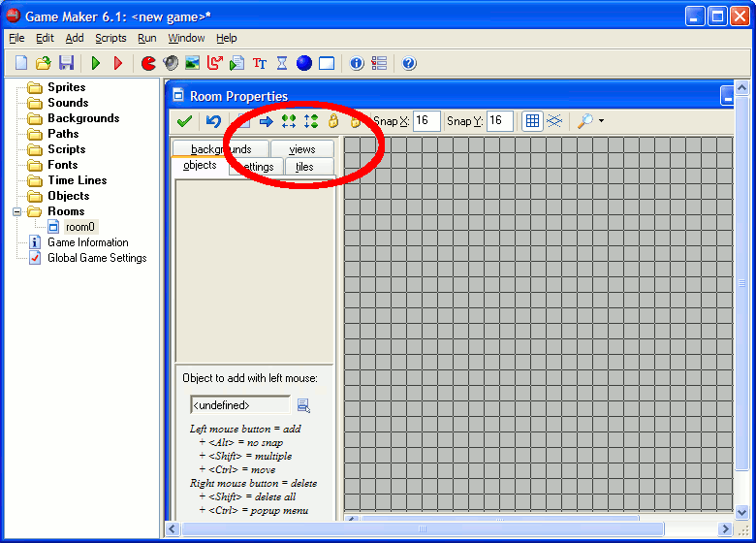
Task: Click the horizontal scrollbar right arrow
Action: [x=725, y=529]
